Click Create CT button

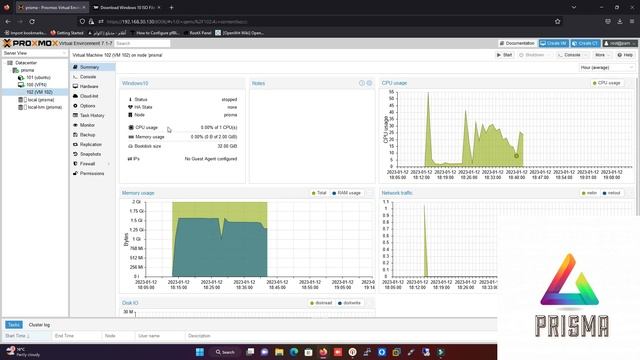tap(585, 43)
